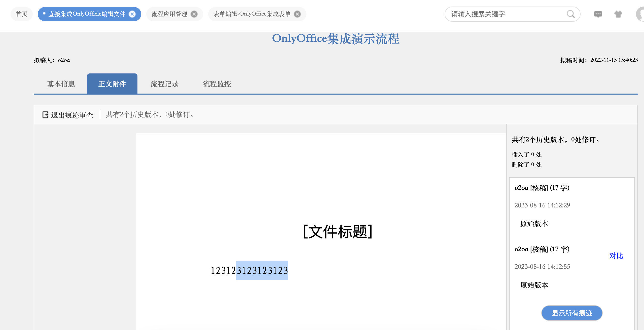
Task: Go to the 首页 tab
Action: 22,14
